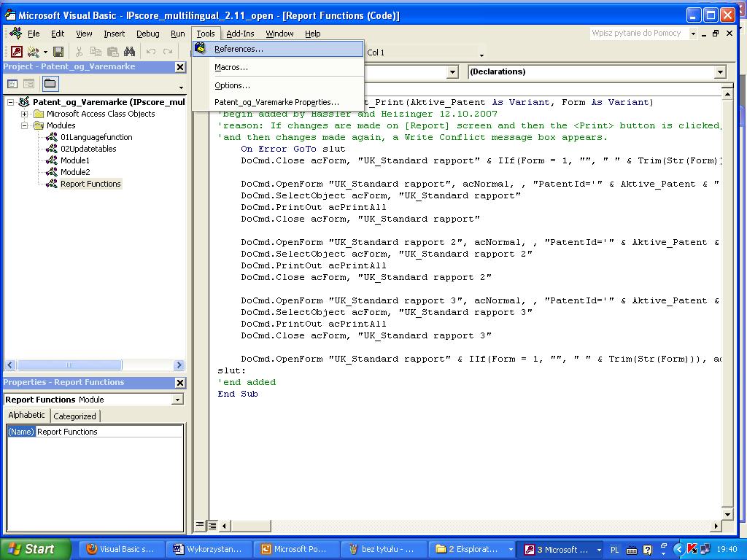This screenshot has height=560, width=747.
Task: Expand Microsoft Access Class Objects folder
Action: pos(24,114)
